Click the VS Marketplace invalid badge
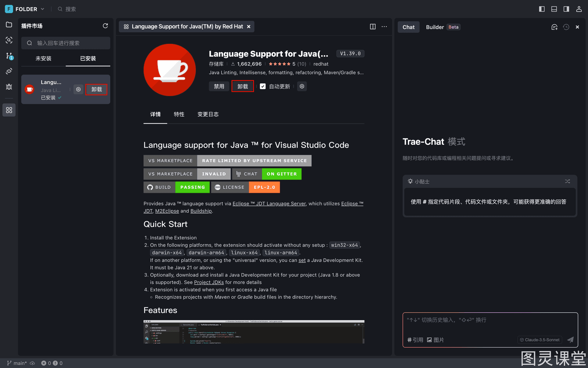588x368 pixels. (x=187, y=174)
